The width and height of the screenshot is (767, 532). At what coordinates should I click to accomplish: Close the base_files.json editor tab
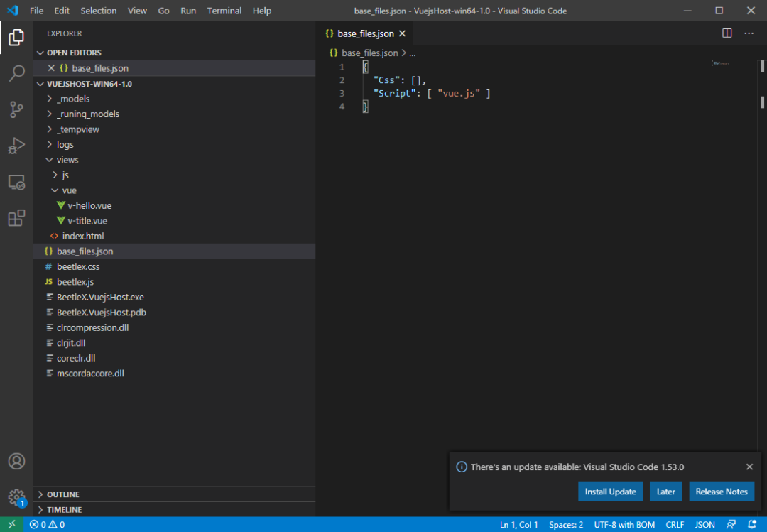402,33
